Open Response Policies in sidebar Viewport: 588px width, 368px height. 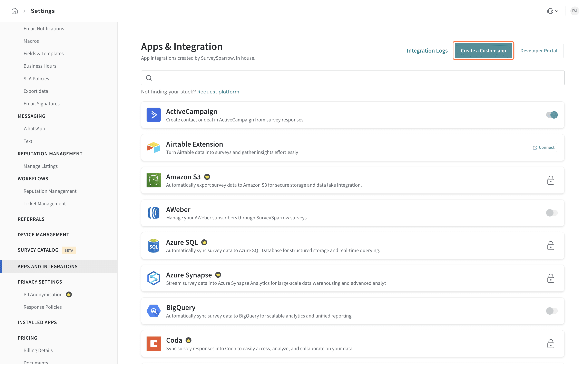tap(42, 307)
